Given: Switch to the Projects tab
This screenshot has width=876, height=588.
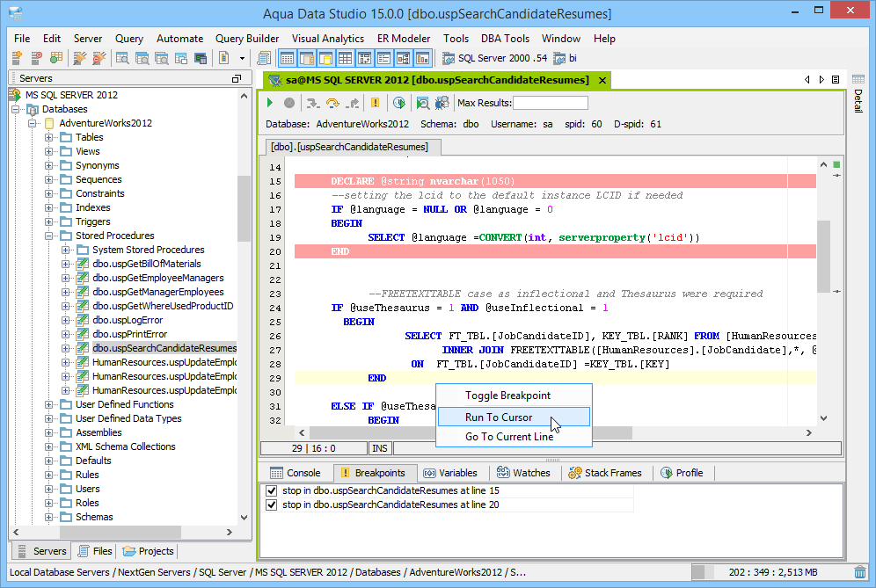Looking at the screenshot, I should coord(149,551).
